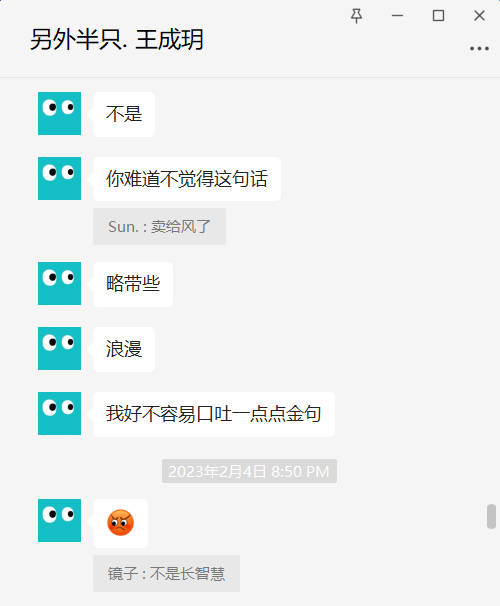The width and height of the screenshot is (500, 606).
Task: Select the 略带些 message bubble
Action: click(x=133, y=284)
